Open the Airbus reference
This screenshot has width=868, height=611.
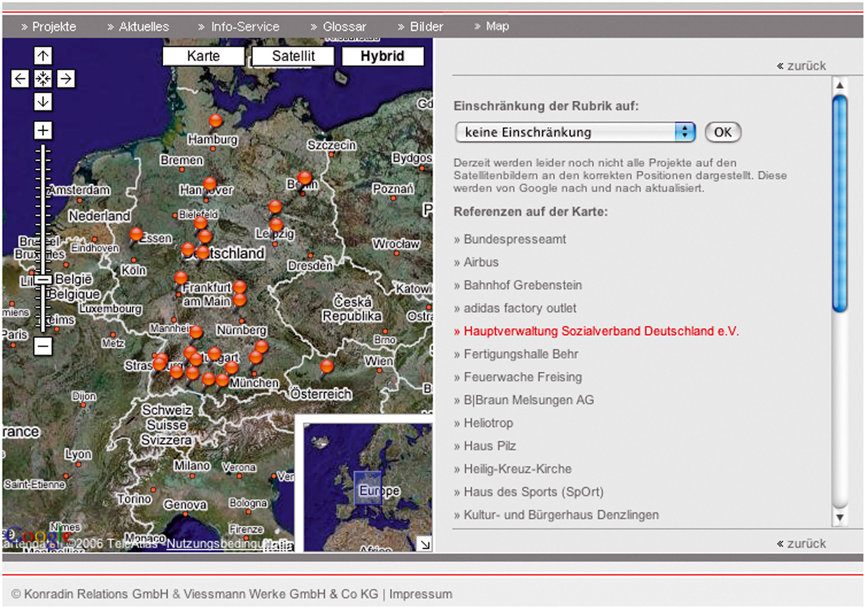pos(476,262)
